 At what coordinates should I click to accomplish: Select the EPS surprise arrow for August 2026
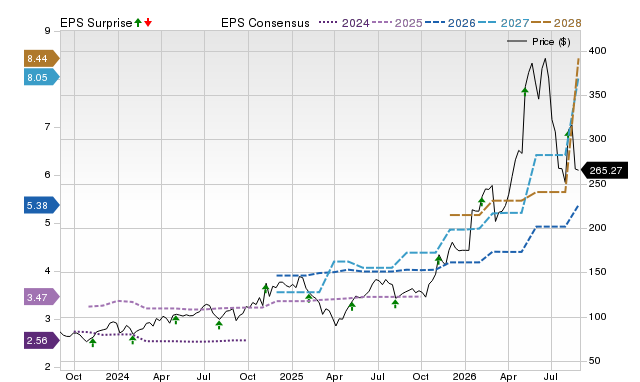[x=568, y=134]
